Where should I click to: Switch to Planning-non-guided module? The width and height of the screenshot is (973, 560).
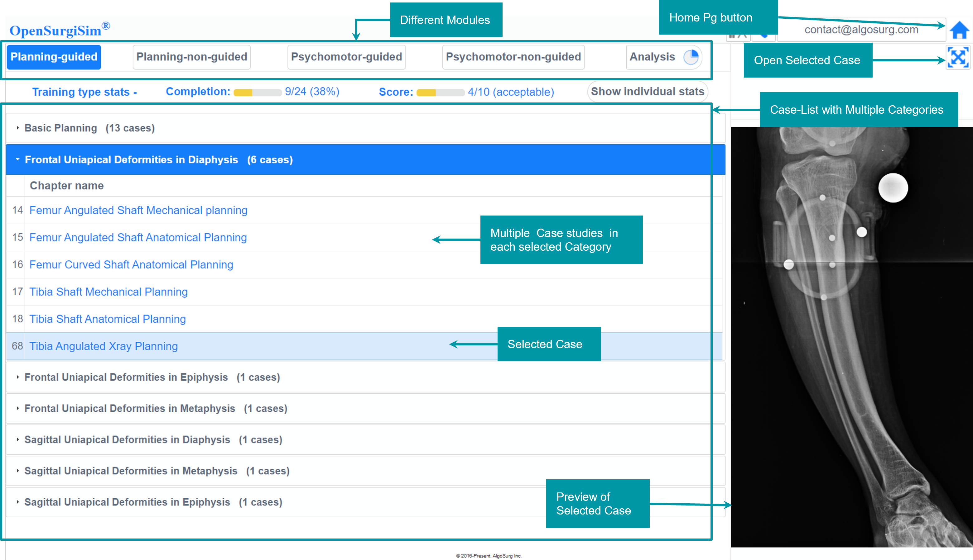tap(191, 57)
